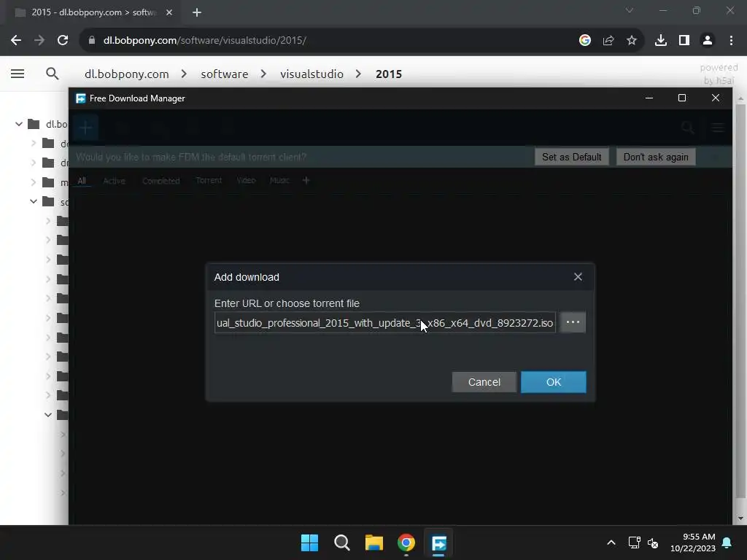The width and height of the screenshot is (747, 560).
Task: Open Chrome three-dot menu
Action: pos(731,40)
